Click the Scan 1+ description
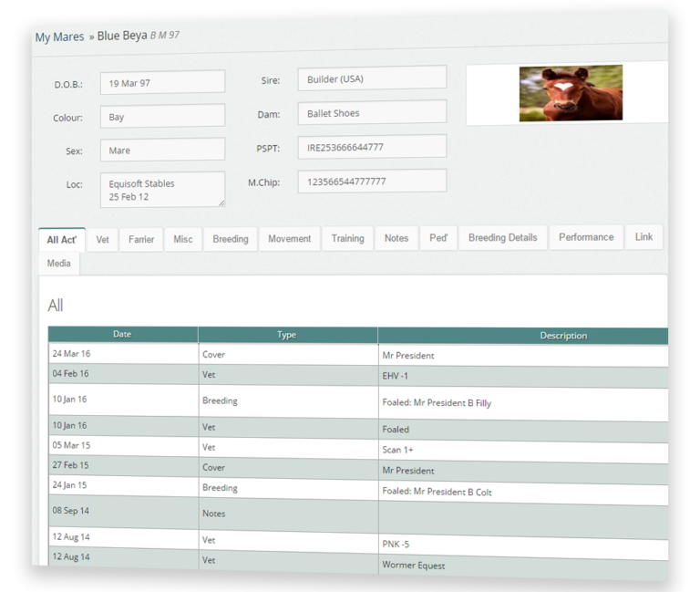Image resolution: width=700 pixels, height=592 pixels. click(397, 450)
